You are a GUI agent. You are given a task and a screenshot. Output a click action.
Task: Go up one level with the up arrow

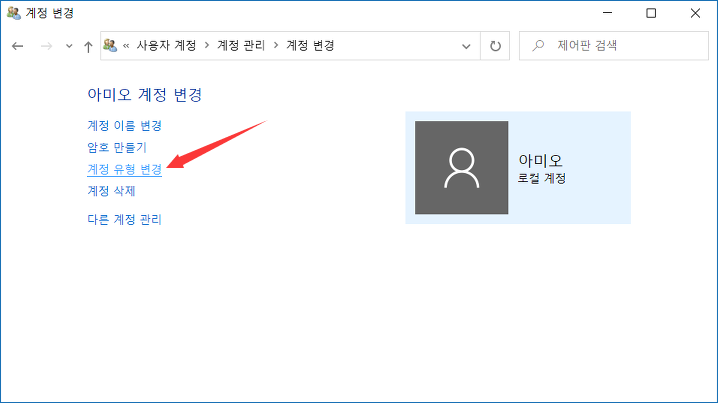point(88,46)
